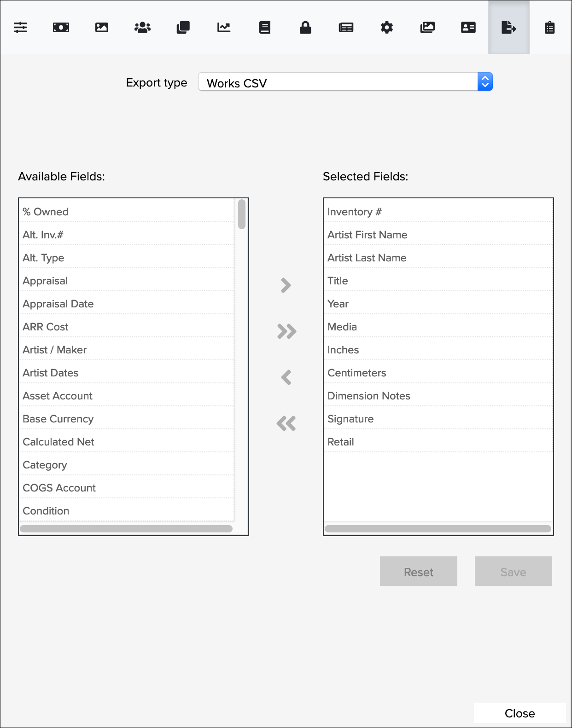This screenshot has height=728, width=572.
Task: Click Available Fields vertical scrollbar thumb
Action: pyautogui.click(x=242, y=214)
